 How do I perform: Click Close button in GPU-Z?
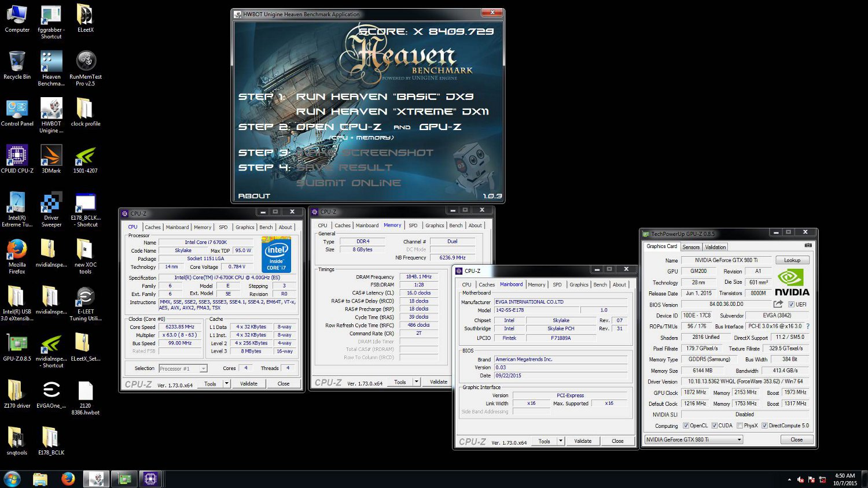[x=797, y=439]
